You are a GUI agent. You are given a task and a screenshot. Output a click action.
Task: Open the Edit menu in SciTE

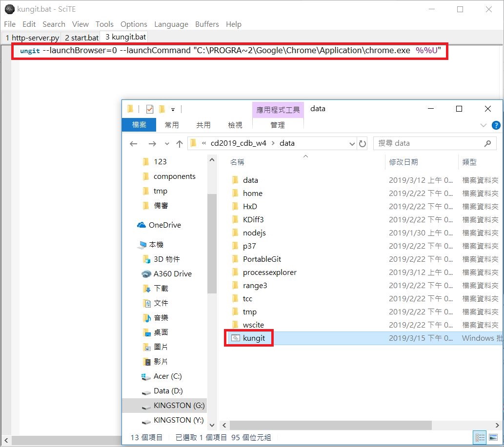(29, 24)
